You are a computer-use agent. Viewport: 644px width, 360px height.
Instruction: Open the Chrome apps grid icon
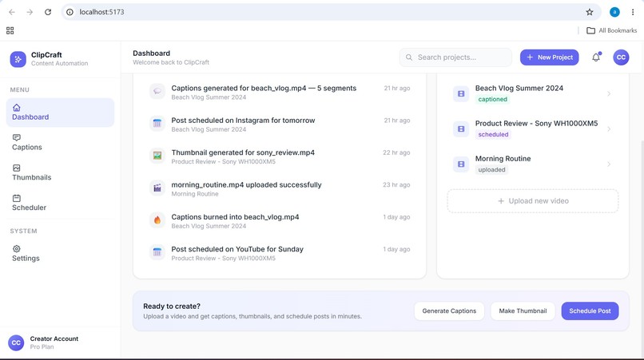point(10,30)
